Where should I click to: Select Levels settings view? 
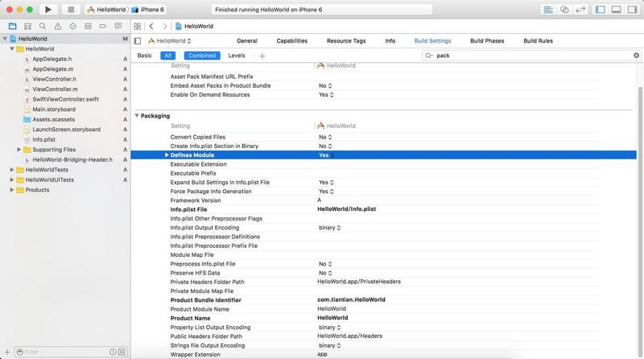[x=237, y=56]
